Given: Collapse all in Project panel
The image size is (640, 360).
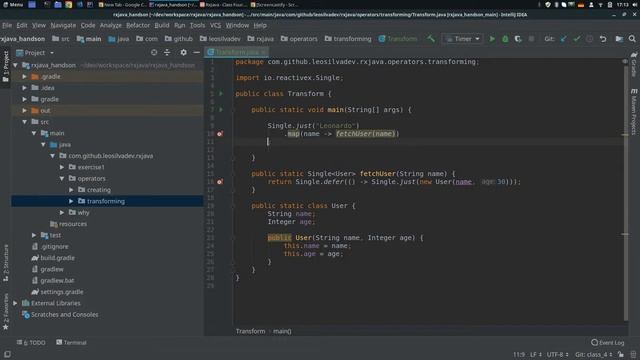Looking at the screenshot, I should pyautogui.click(x=167, y=53).
